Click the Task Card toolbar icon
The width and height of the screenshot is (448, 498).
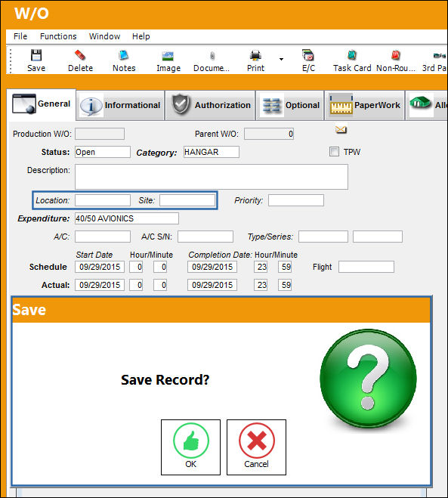tap(352, 55)
